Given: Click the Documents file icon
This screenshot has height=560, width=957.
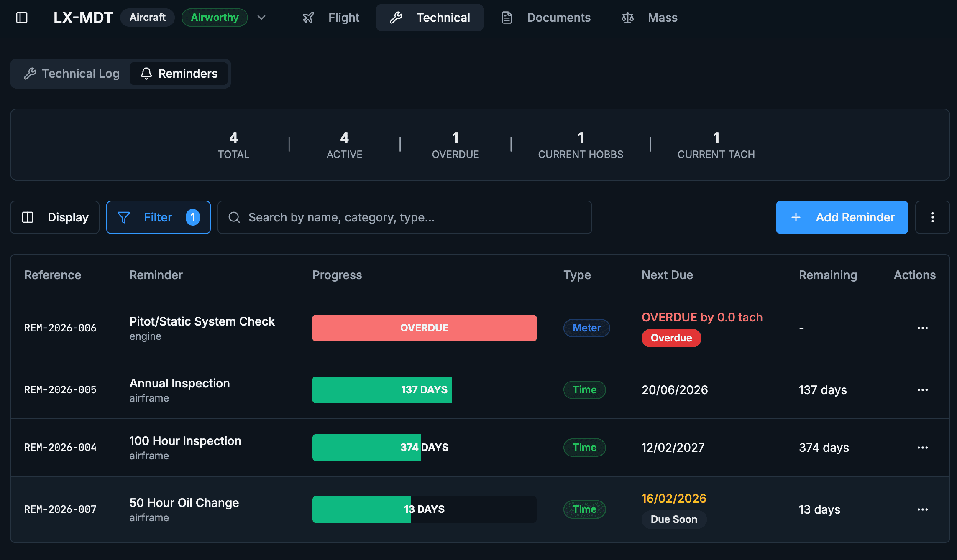Looking at the screenshot, I should pyautogui.click(x=507, y=18).
